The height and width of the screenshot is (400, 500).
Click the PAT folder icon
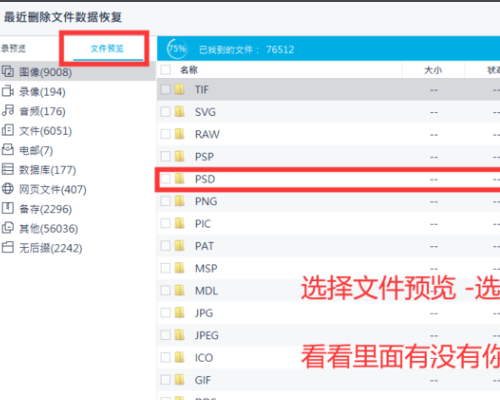pyautogui.click(x=180, y=246)
